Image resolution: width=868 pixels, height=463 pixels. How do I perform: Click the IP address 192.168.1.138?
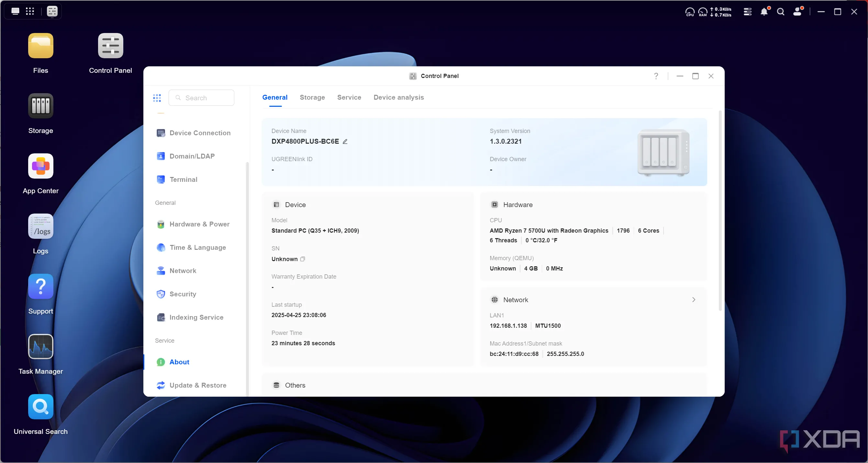click(x=508, y=326)
